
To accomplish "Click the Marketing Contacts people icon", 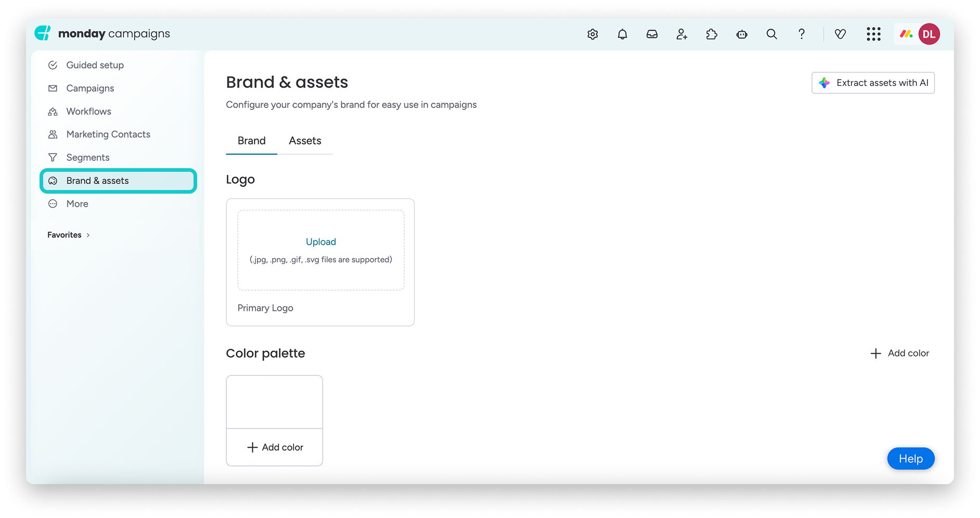I will (x=53, y=134).
